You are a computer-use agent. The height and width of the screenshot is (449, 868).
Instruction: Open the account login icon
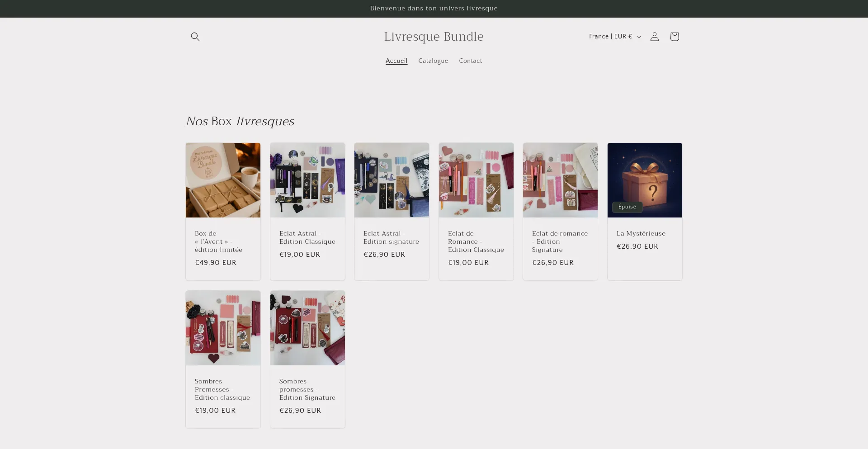(654, 37)
